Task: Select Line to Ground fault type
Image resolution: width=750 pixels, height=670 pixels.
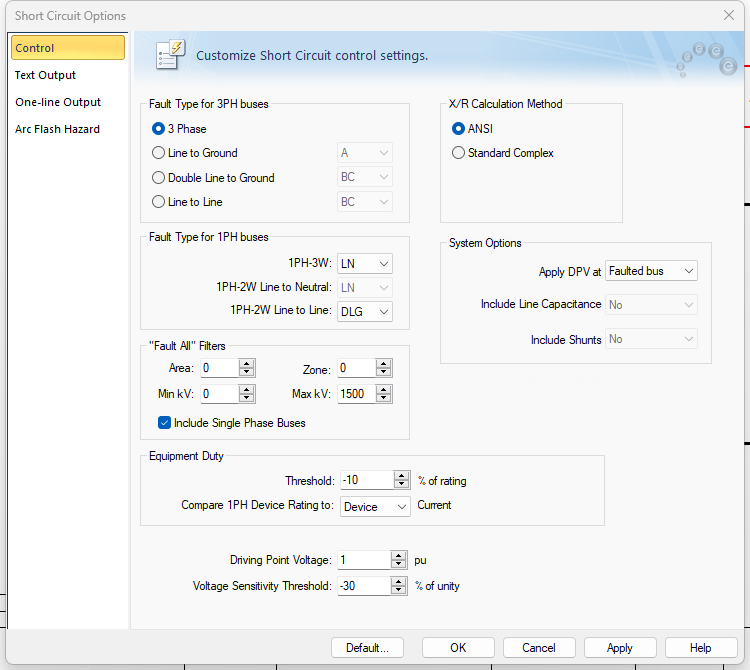Action: [x=159, y=153]
